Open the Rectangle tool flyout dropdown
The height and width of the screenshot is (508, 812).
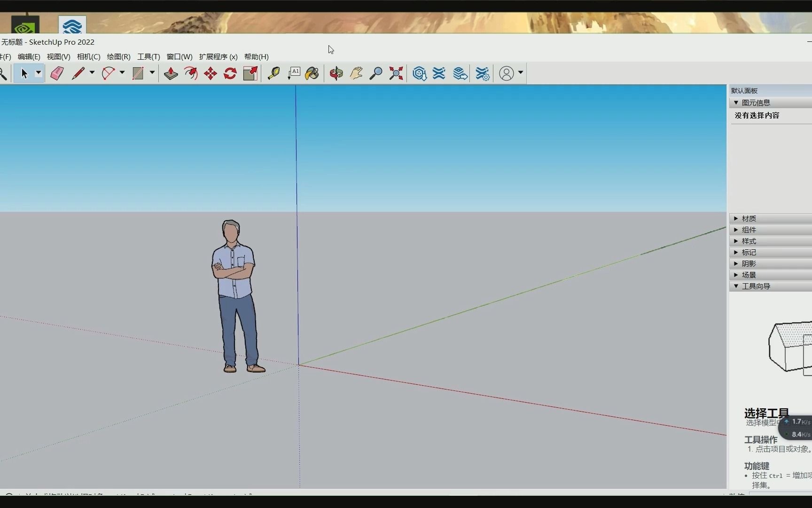point(153,73)
